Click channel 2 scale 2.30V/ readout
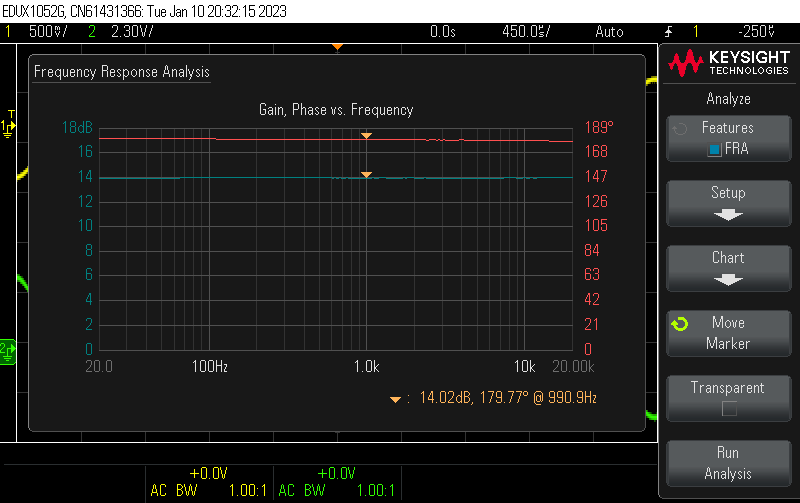The height and width of the screenshot is (503, 800). [132, 32]
